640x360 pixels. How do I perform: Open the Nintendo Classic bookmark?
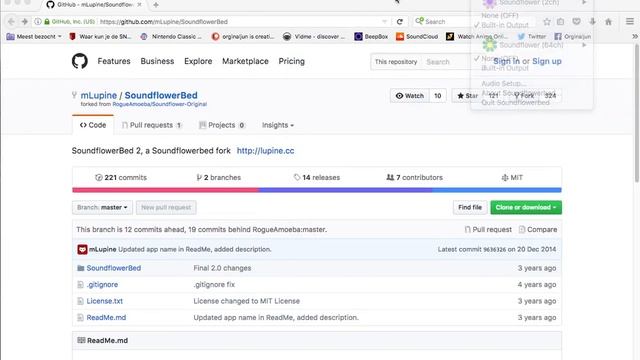[x=171, y=36]
